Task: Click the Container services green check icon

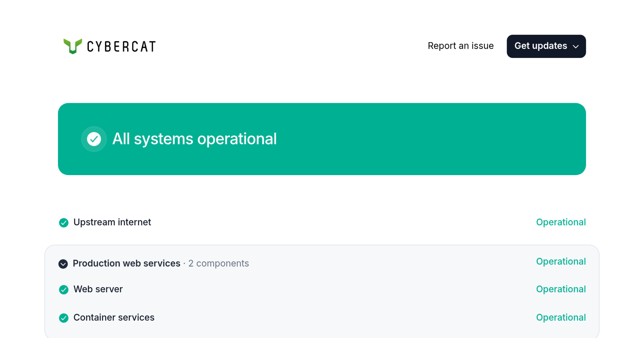Action: [64, 318]
